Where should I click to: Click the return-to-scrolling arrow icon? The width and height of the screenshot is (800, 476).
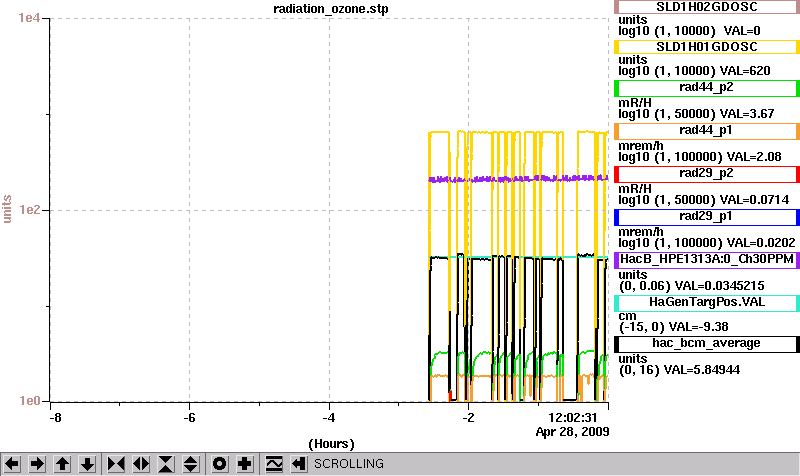click(299, 464)
